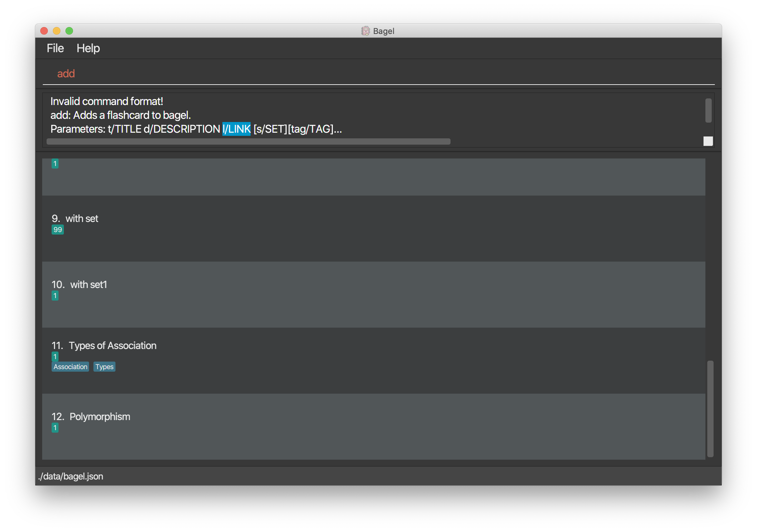Click set badge '1' under 'Types of Association'
The width and height of the screenshot is (757, 532).
55,357
